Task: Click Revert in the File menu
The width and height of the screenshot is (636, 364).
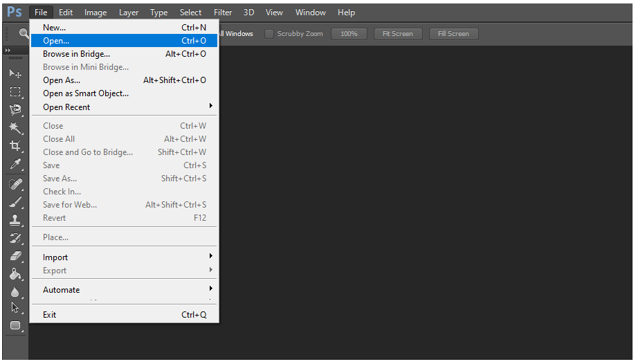Action: coord(124,218)
